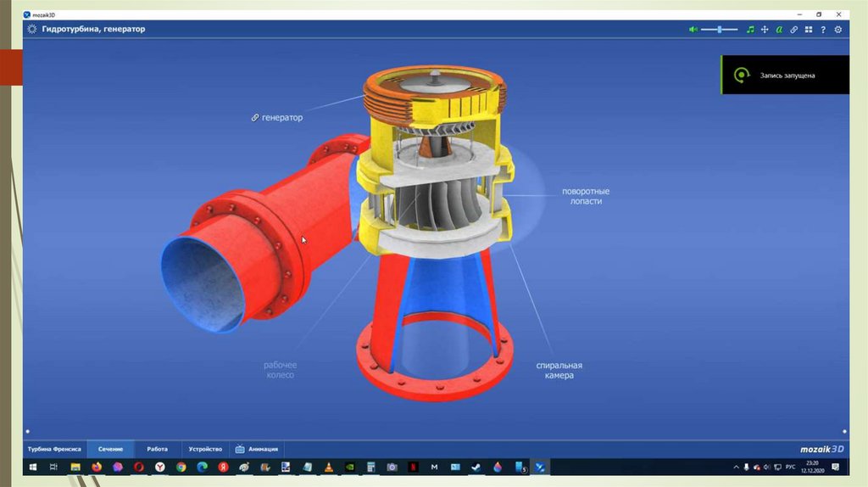Launch Opera from the taskbar
The width and height of the screenshot is (868, 487).
[138, 467]
